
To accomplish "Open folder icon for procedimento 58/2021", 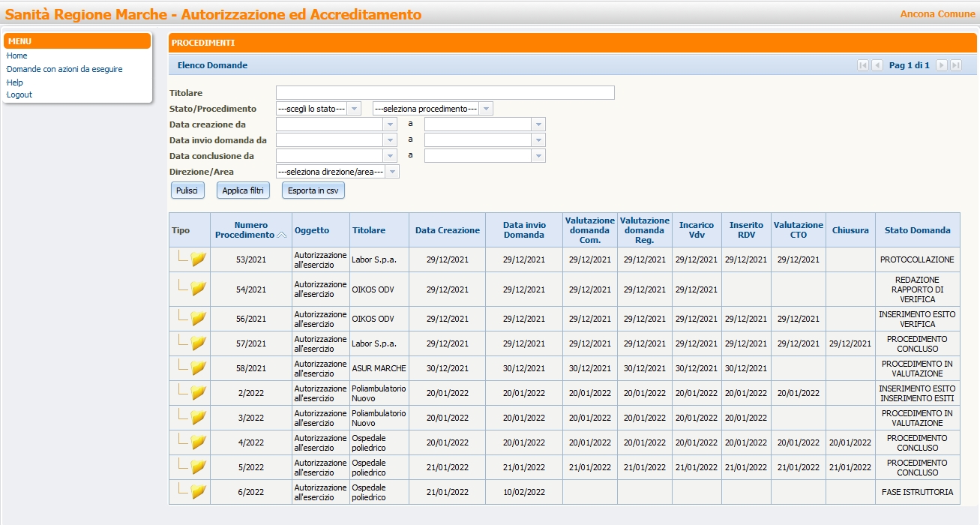I will tap(198, 368).
